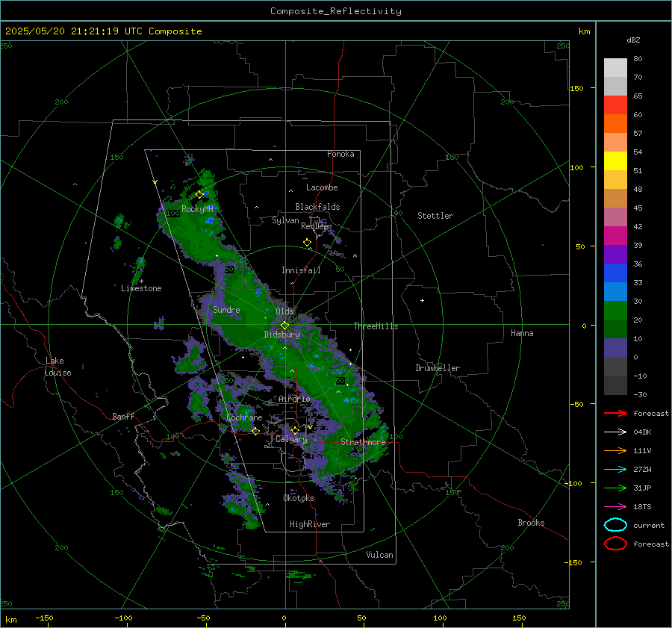Click the dark green swatch between 20 and 10
This screenshot has height=628, width=672.
coord(615,329)
